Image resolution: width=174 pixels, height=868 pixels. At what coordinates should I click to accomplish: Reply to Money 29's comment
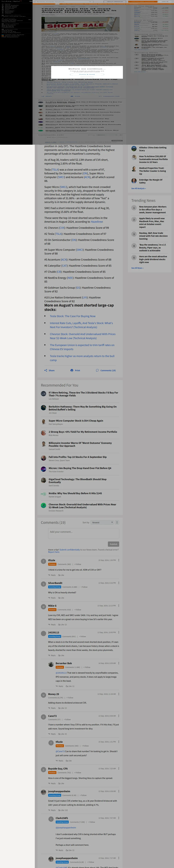[x=52, y=708]
